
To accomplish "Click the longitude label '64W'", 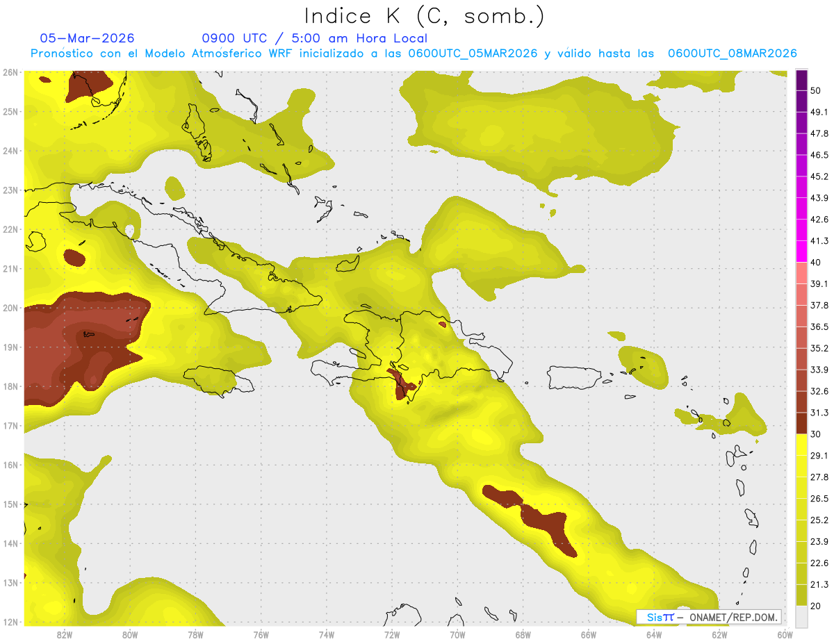I will 653,634.
